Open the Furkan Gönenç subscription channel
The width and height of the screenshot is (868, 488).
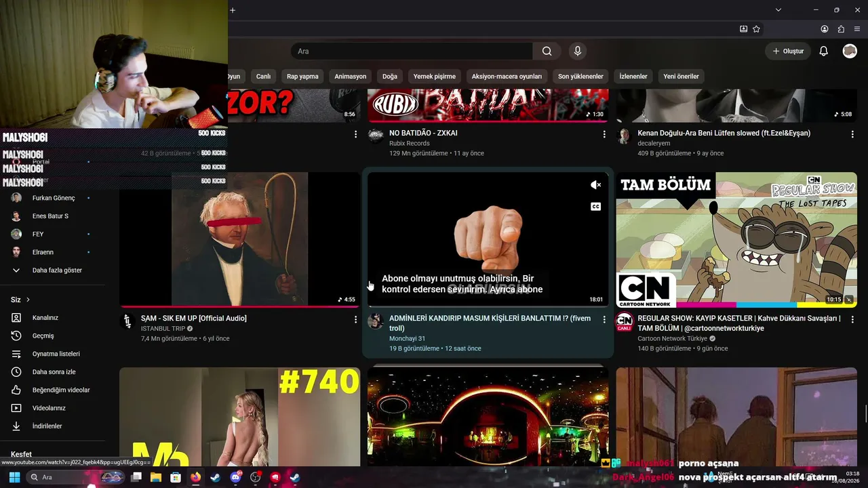pyautogui.click(x=53, y=198)
